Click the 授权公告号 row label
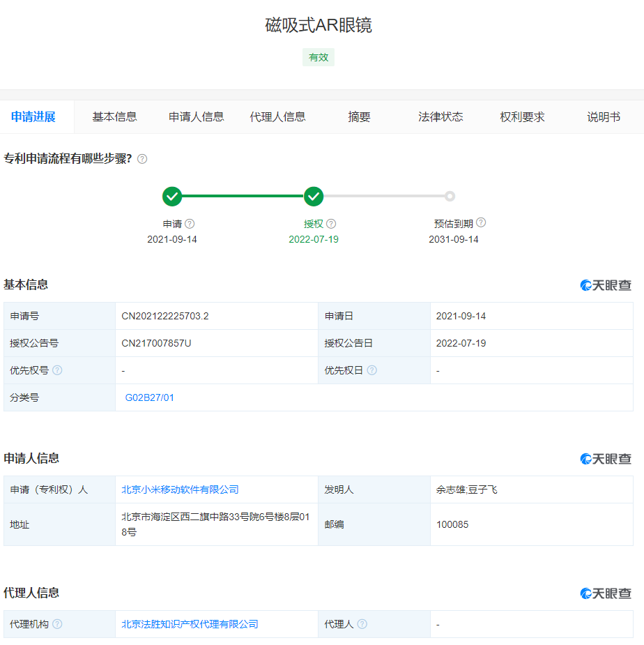This screenshot has height=645, width=644. [x=34, y=343]
